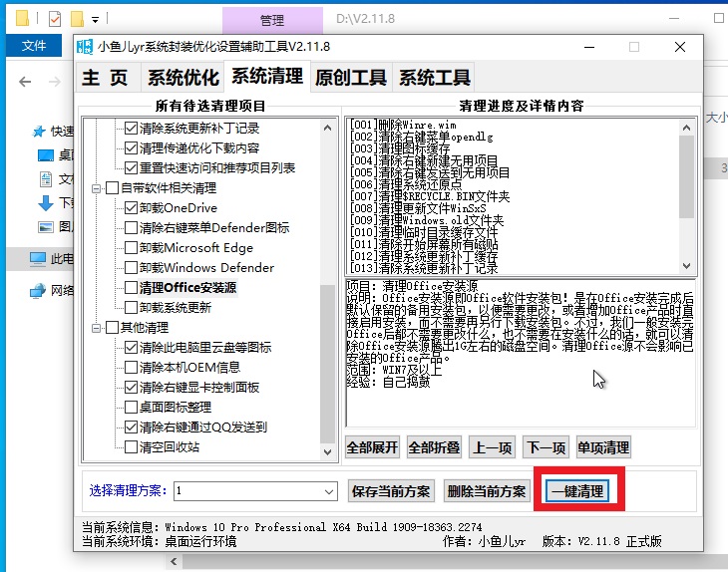This screenshot has width=728, height=572.
Task: Open the 选择清理方案 dropdown
Action: pyautogui.click(x=329, y=491)
